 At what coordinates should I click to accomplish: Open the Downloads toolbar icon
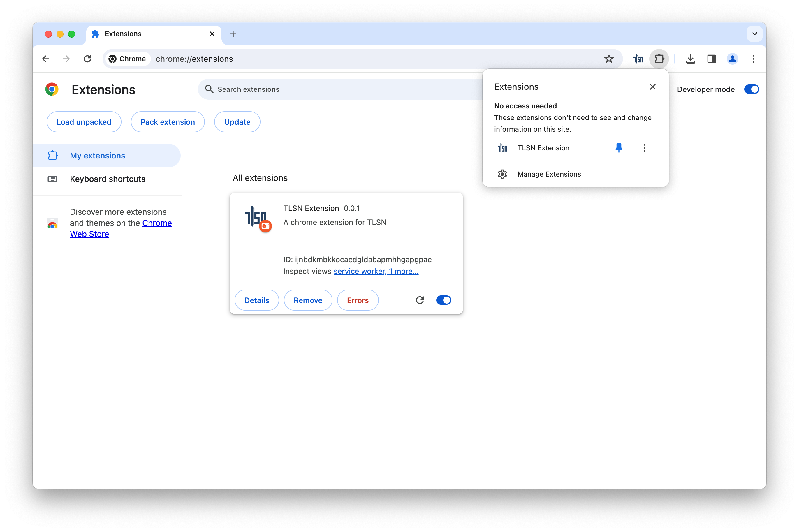[690, 59]
